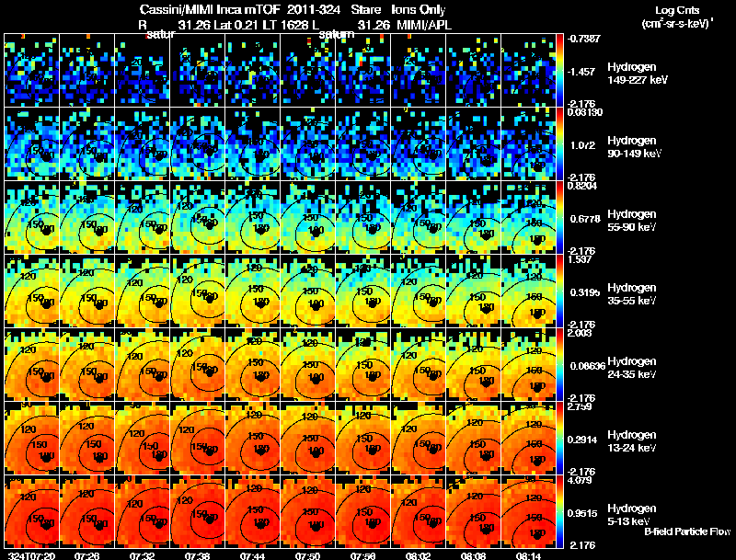Click the 0.3195 colorbar value

[x=585, y=292]
